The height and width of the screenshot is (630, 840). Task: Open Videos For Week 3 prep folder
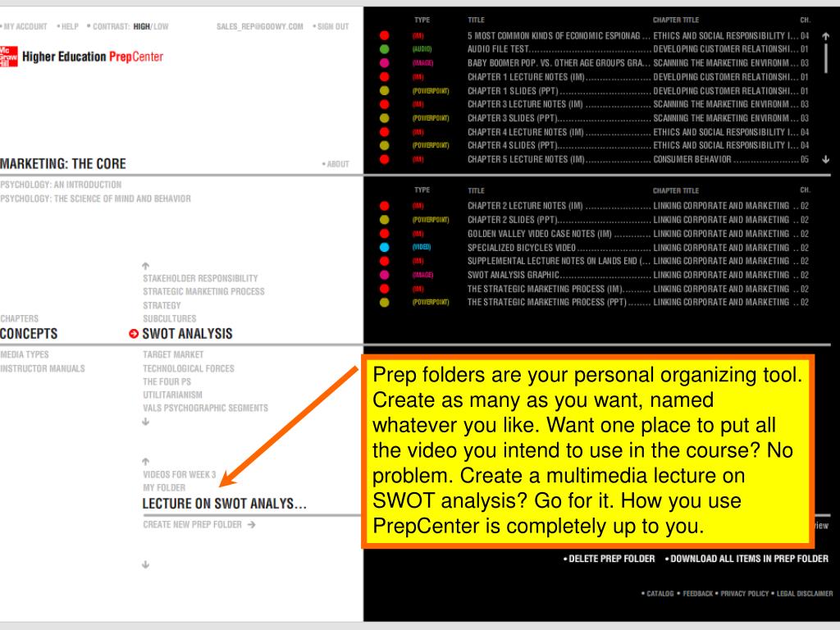pos(180,475)
